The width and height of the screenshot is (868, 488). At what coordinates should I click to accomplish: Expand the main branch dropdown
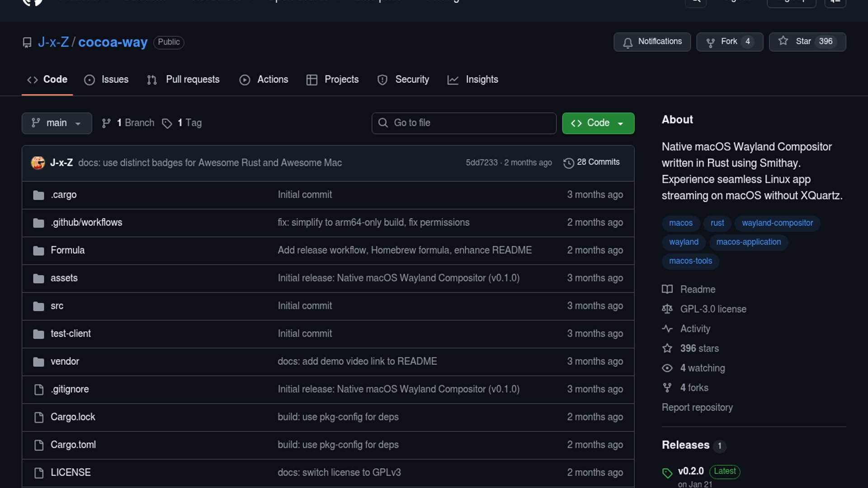[57, 123]
